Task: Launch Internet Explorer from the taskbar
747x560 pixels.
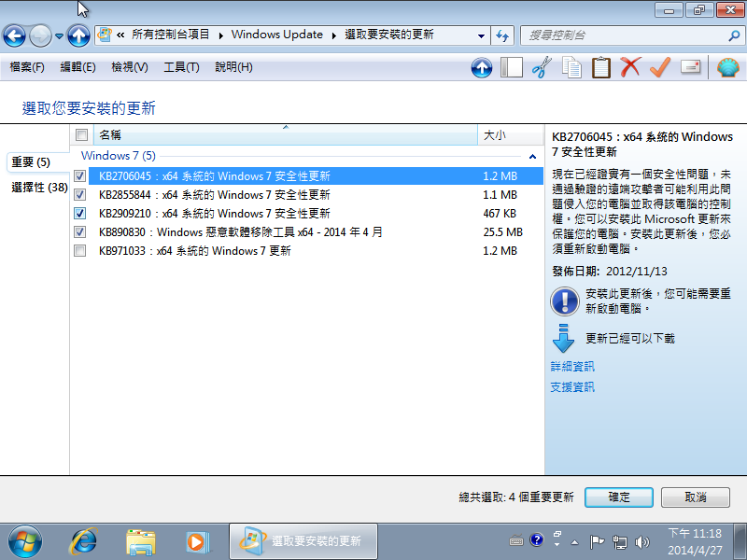Action: pyautogui.click(x=83, y=541)
